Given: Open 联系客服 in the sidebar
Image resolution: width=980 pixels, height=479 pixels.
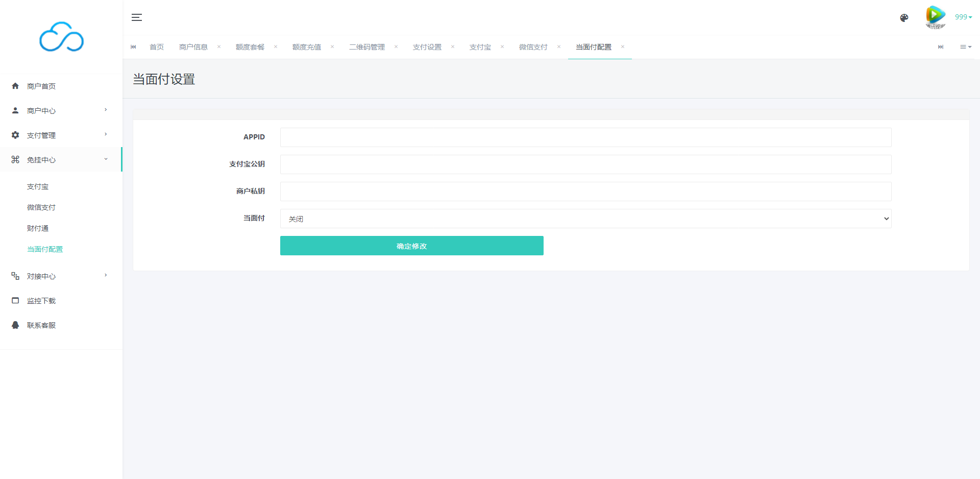Looking at the screenshot, I should click(x=41, y=325).
